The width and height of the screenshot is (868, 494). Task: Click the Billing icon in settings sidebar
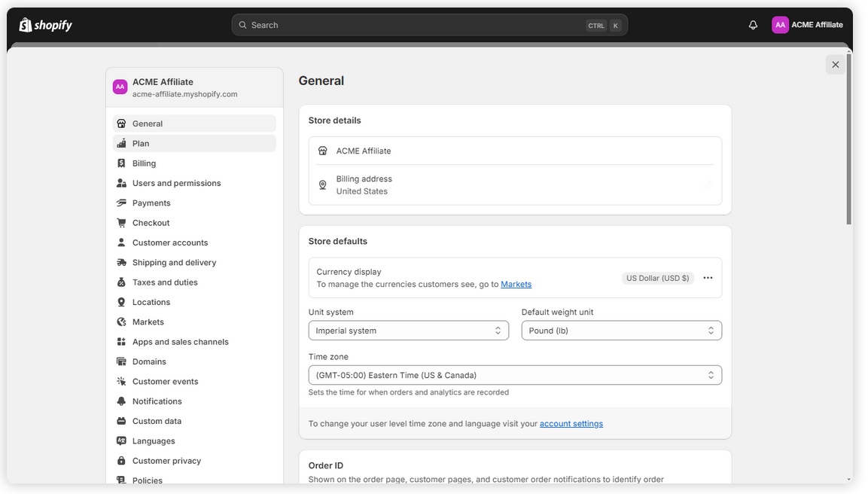point(121,163)
